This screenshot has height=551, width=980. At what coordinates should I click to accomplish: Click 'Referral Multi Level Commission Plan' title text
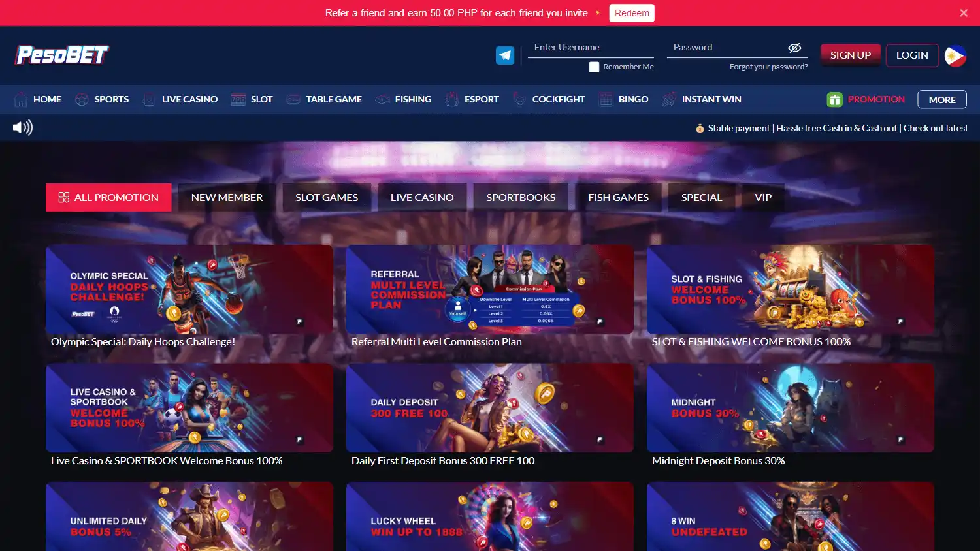[x=436, y=342]
